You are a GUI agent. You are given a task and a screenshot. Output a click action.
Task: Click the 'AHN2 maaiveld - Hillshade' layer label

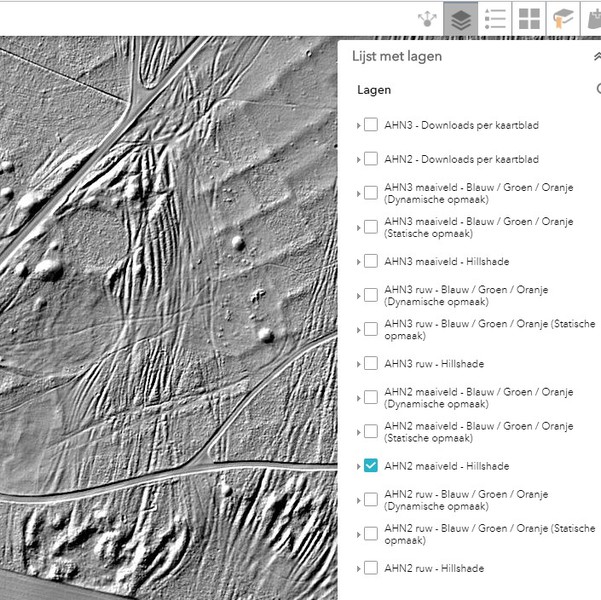tap(447, 466)
